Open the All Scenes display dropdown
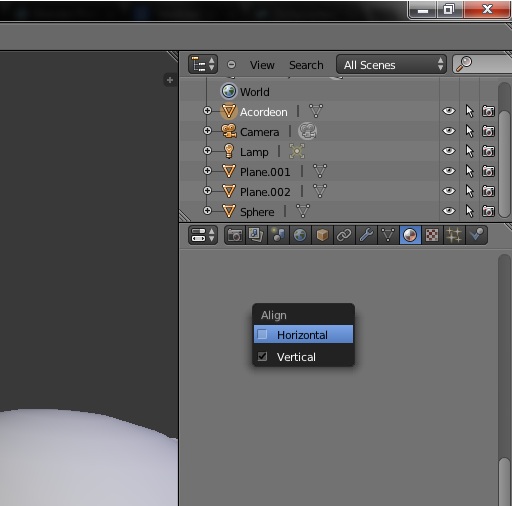 (391, 64)
